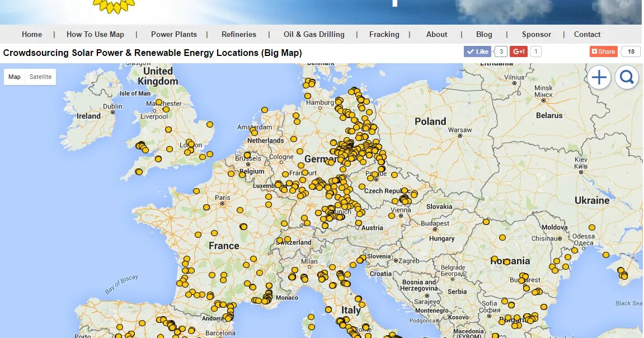Viewport: 644px width, 338px height.
Task: Click the France country label
Action: pos(224,246)
